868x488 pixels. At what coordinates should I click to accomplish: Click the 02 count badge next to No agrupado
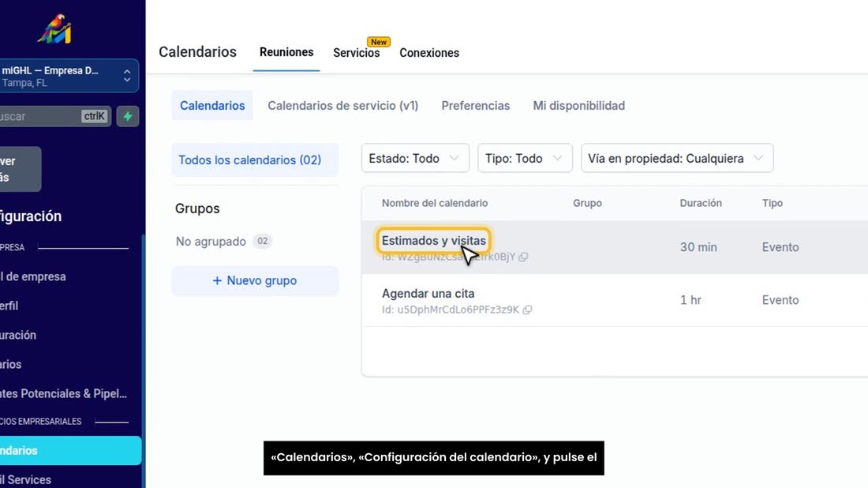pyautogui.click(x=263, y=241)
